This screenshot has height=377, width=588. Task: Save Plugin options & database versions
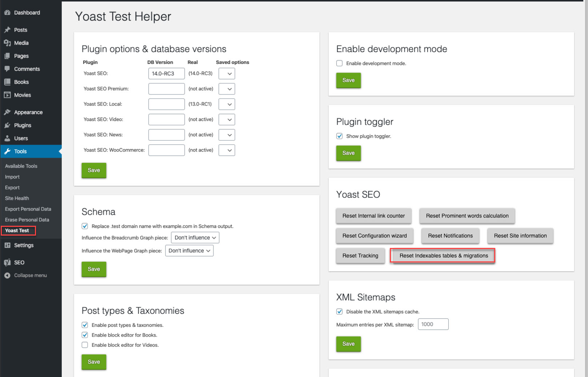pyautogui.click(x=94, y=171)
